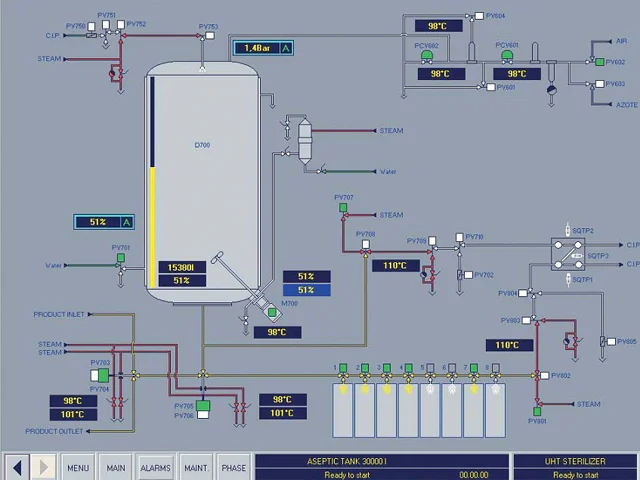Click the yellow tank level bar
Viewport: 640px width, 480px height.
(152, 228)
